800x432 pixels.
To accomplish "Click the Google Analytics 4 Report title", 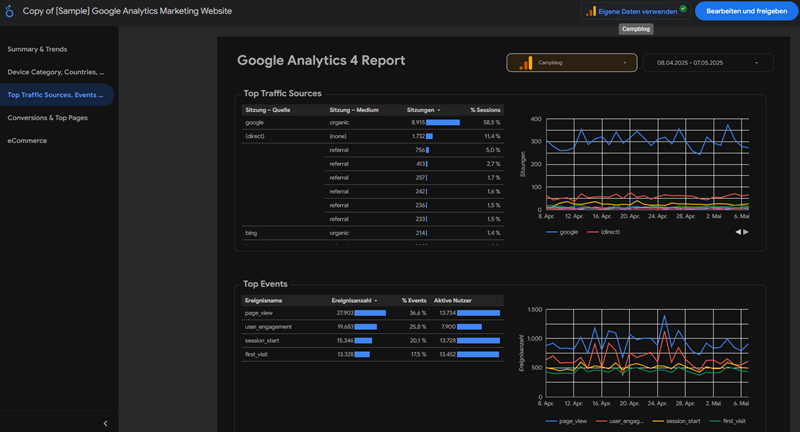I will 321,60.
